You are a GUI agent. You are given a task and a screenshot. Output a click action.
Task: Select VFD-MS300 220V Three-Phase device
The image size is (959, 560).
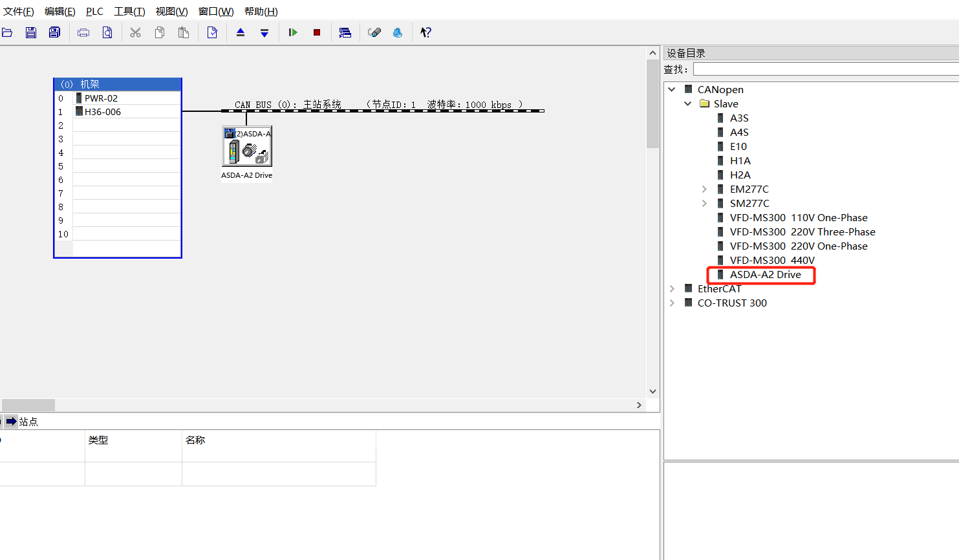click(x=803, y=232)
